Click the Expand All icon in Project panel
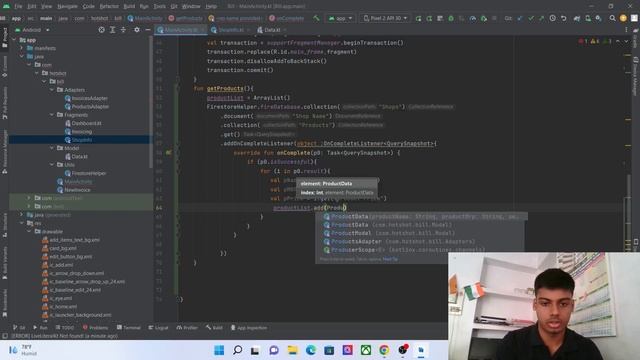 (112, 30)
